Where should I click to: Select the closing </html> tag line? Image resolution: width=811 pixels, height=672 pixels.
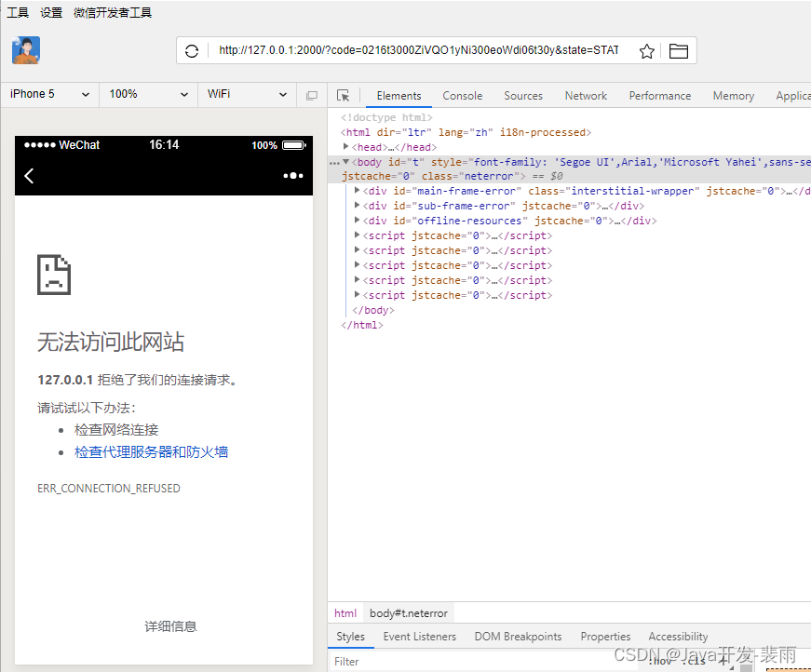(x=362, y=325)
